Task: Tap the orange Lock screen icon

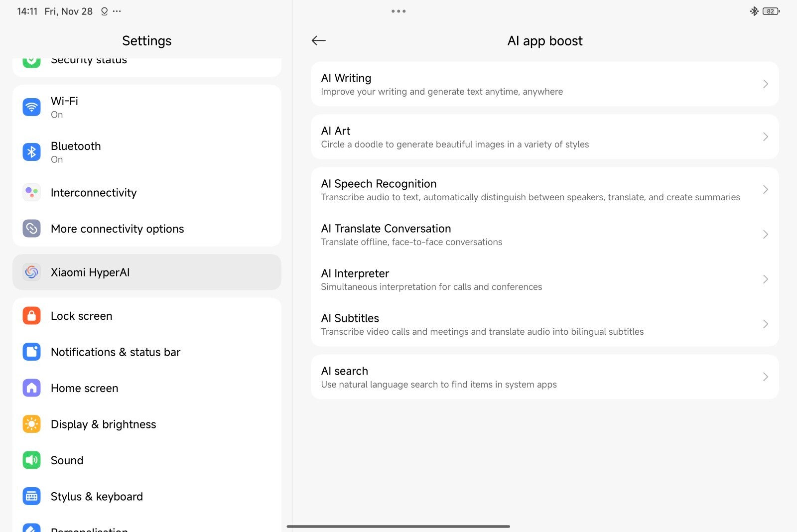Action: (31, 316)
